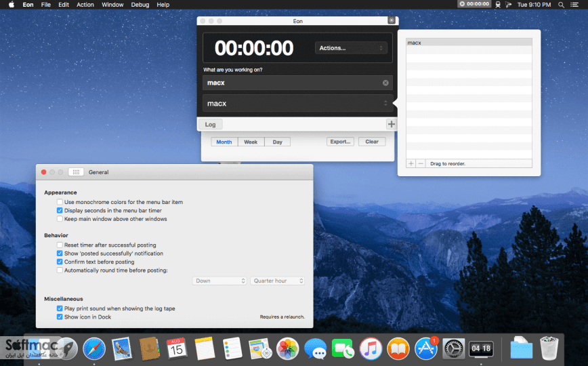
Task: Click the Log button
Action: tap(210, 124)
